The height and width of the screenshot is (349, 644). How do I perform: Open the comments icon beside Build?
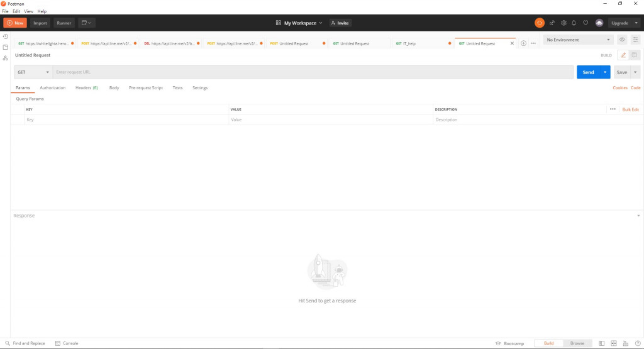tap(634, 55)
